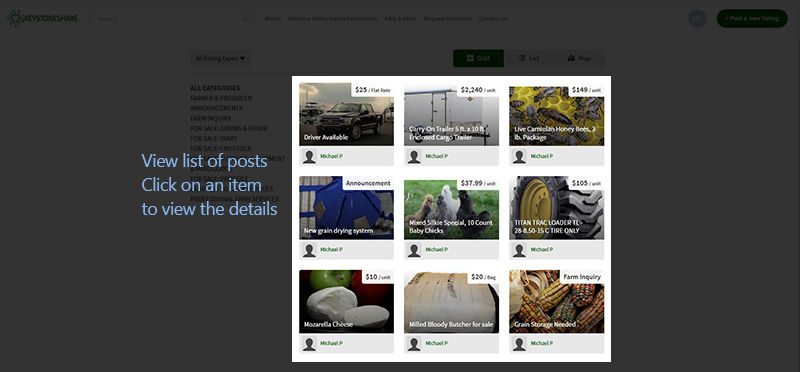Click the $105 / unit price tag
Viewport: 800px width, 372px height.
[586, 183]
